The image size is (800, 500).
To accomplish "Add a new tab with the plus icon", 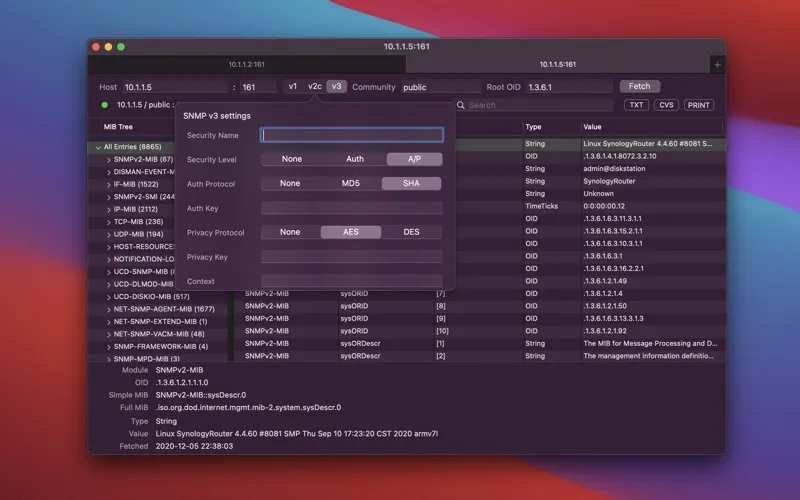I will [717, 65].
